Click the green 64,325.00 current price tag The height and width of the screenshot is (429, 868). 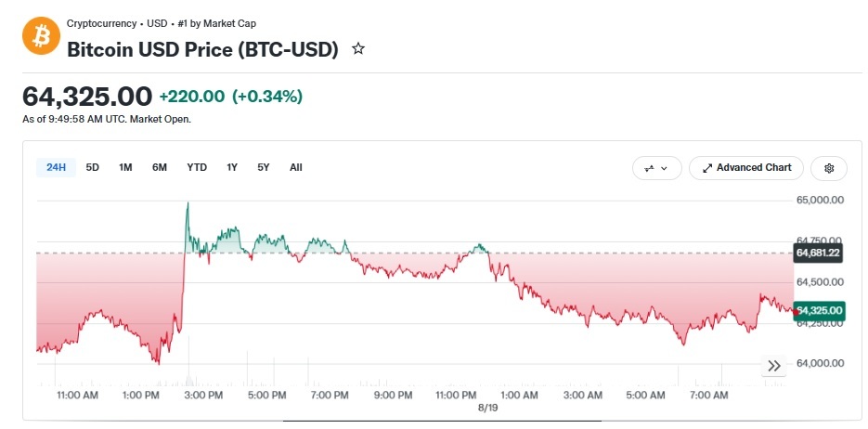click(818, 310)
